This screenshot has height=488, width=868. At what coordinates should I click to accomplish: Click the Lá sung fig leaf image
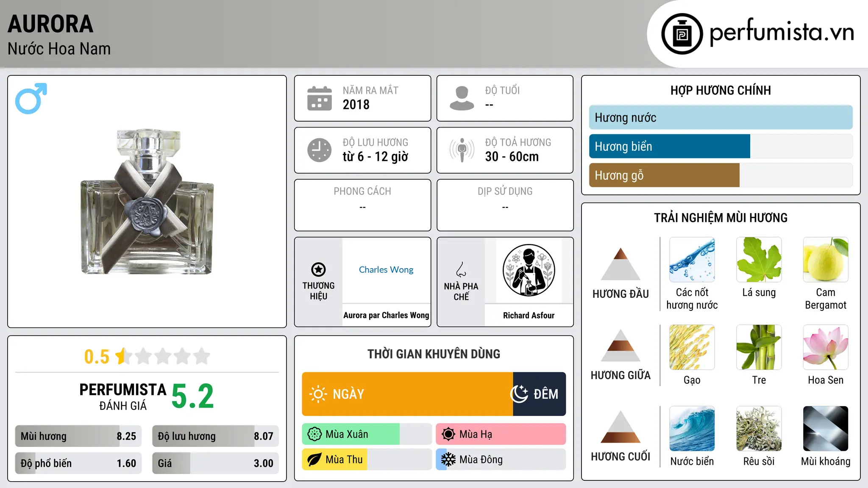click(759, 260)
